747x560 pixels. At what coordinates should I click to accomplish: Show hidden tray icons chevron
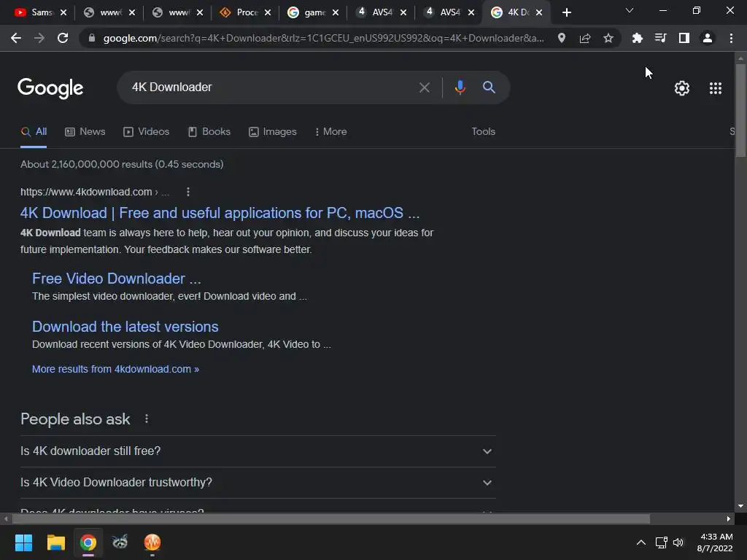(x=641, y=542)
